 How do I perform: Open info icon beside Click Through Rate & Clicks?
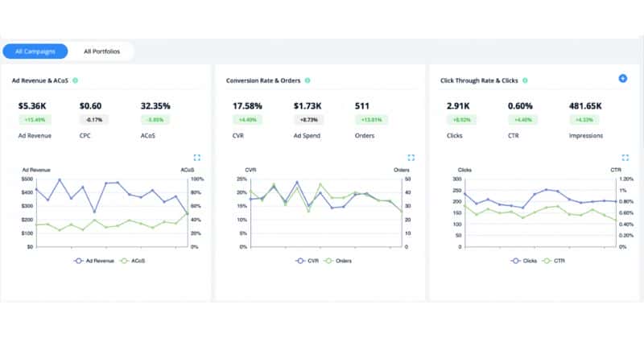[x=526, y=80]
